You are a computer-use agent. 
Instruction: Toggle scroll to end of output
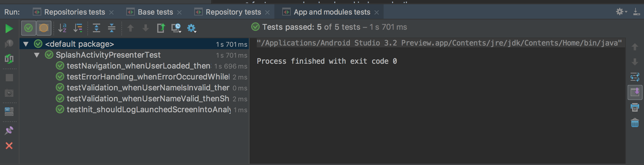(635, 92)
